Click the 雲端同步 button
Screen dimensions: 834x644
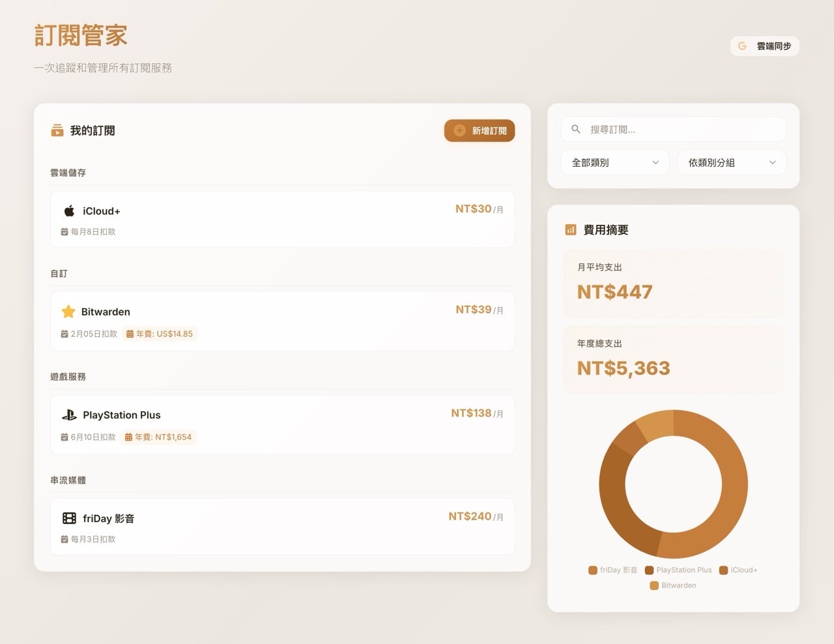click(x=764, y=46)
